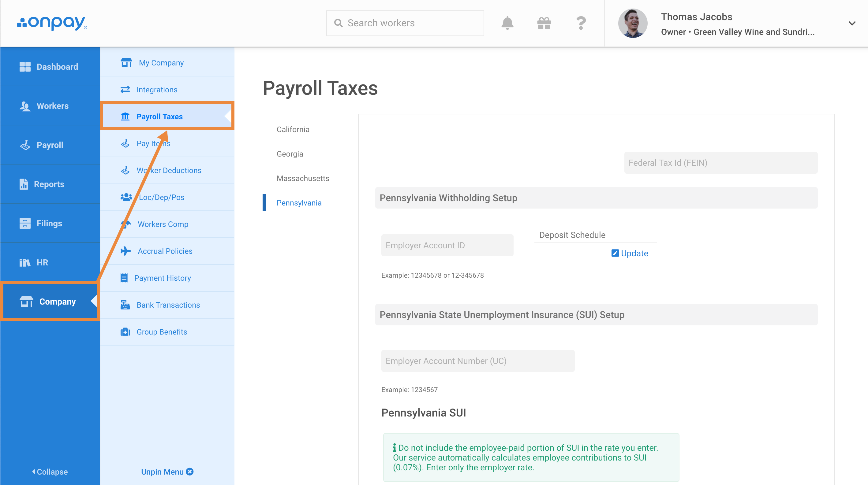Open the Filings section
This screenshot has height=485, width=868.
point(50,223)
